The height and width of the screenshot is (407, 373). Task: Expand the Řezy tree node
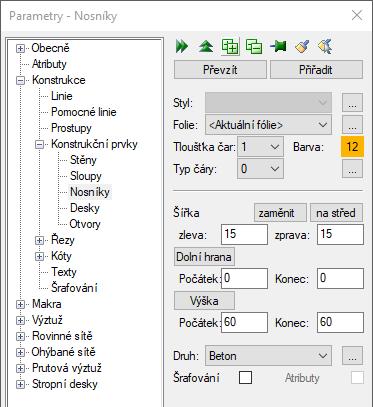[x=39, y=241]
